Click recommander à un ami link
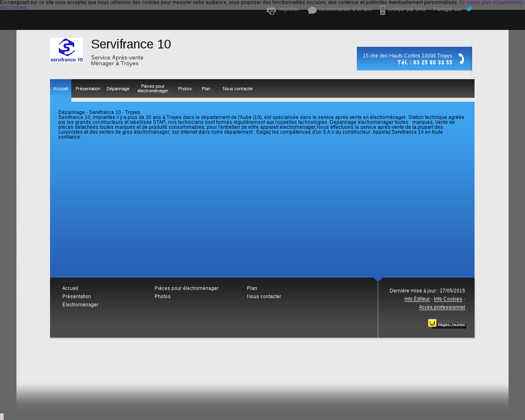 point(345,9)
